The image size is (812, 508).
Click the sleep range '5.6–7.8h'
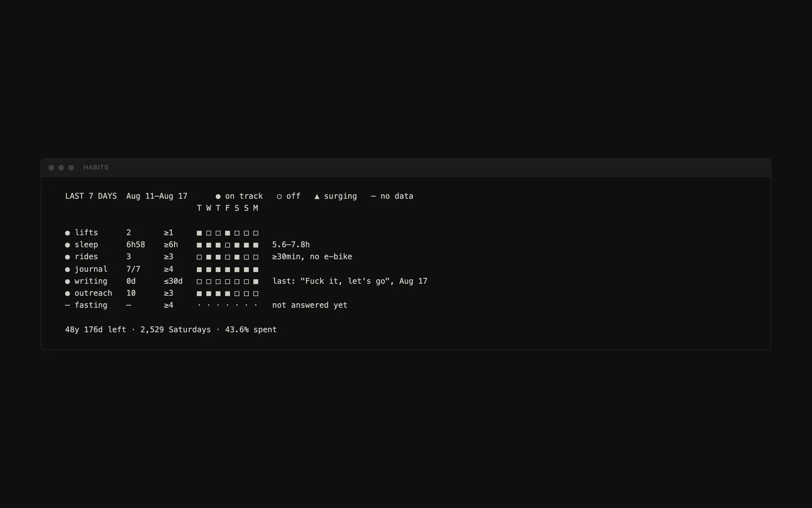coord(291,245)
